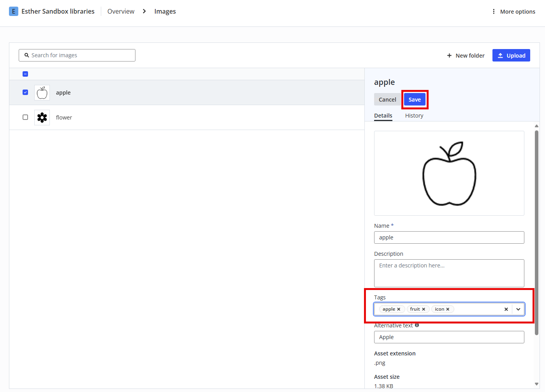Show Alternative text info tooltip icon
The width and height of the screenshot is (545, 392).
(417, 325)
